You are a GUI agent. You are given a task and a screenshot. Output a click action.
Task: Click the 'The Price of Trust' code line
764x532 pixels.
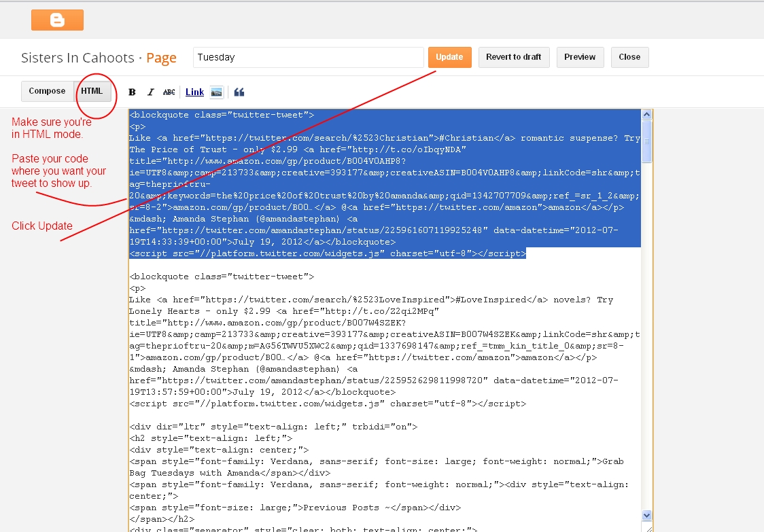[x=298, y=149]
